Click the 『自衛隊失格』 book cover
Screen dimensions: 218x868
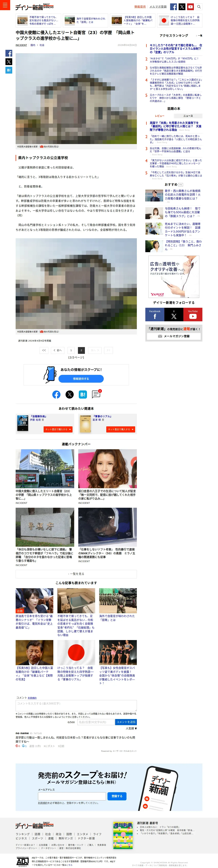[23, 423]
